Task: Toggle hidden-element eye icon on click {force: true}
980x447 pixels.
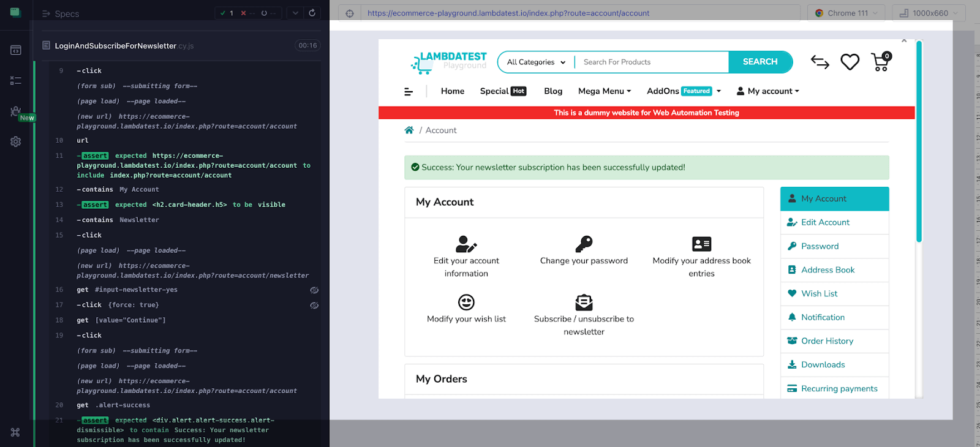Action: [314, 305]
